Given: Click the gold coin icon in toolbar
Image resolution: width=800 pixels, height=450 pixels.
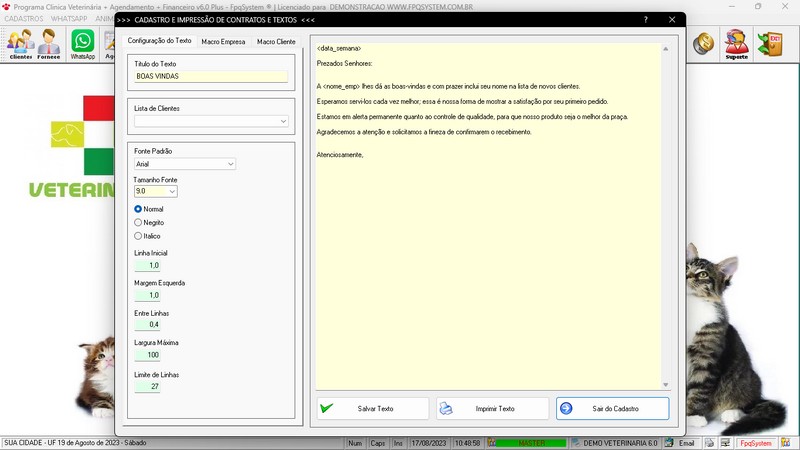Looking at the screenshot, I should point(704,42).
